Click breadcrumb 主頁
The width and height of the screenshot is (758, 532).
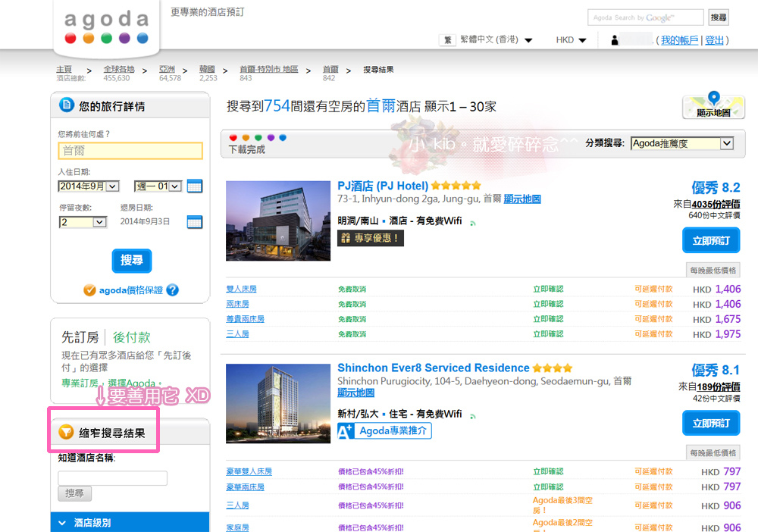coord(64,69)
